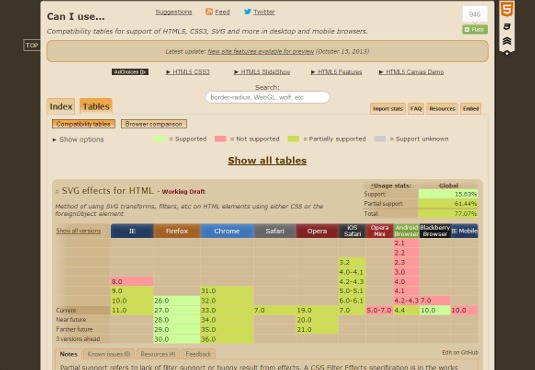Viewport: 535px width, 370px height.
Task: Click the iOS Safari column header
Action: pyautogui.click(x=352, y=231)
